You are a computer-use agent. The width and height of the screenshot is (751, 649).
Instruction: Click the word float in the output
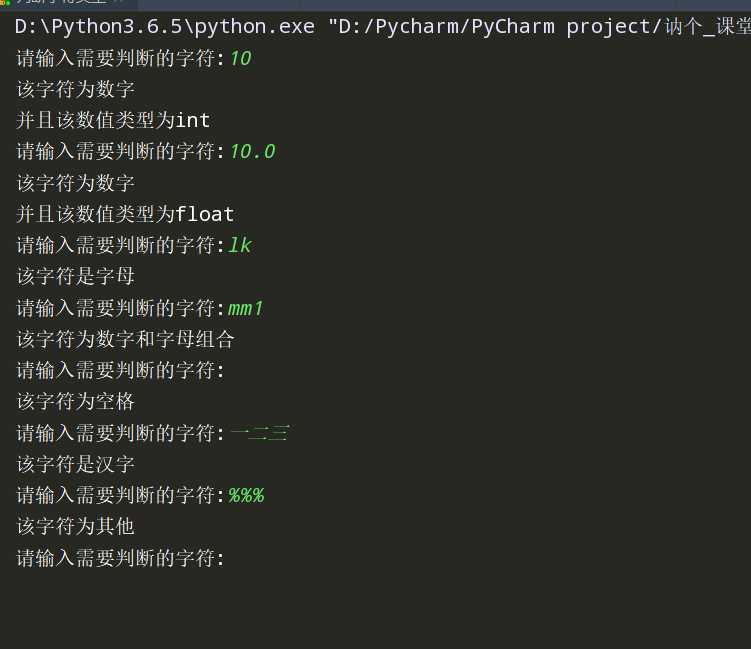[x=205, y=214]
